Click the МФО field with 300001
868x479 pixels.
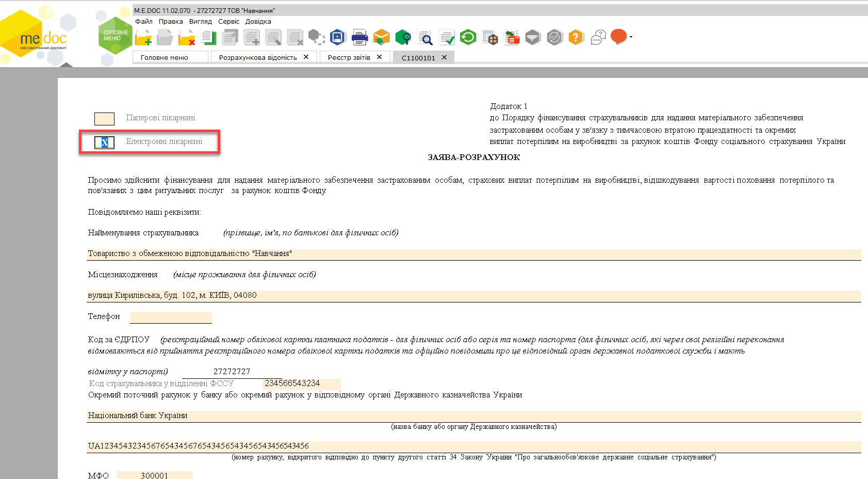tap(155, 475)
